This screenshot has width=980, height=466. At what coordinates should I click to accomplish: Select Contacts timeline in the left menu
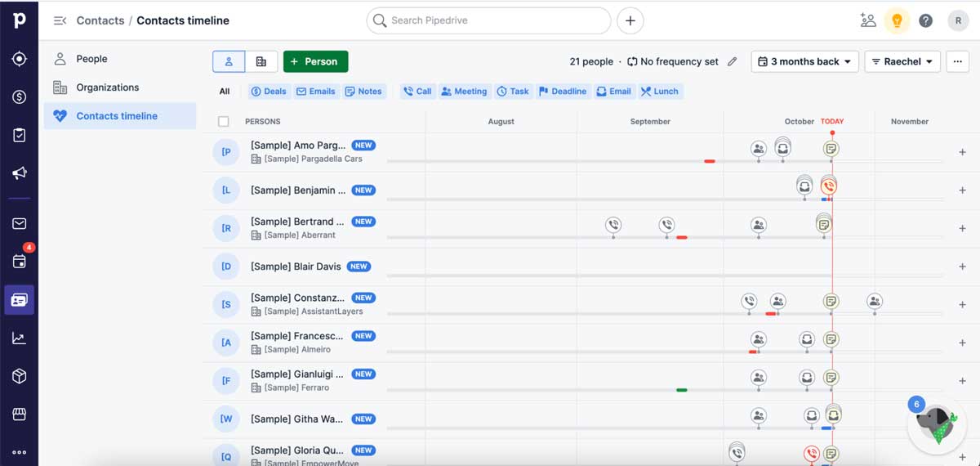click(x=120, y=116)
